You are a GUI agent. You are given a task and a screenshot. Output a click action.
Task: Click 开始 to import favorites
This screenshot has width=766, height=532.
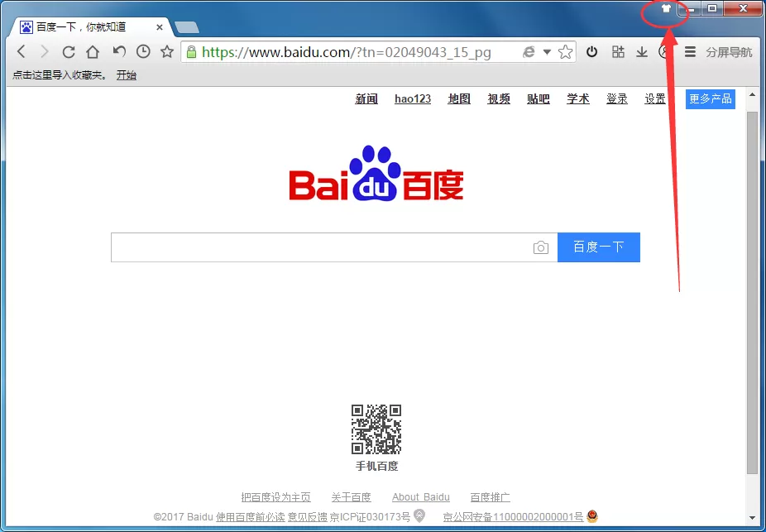[126, 74]
